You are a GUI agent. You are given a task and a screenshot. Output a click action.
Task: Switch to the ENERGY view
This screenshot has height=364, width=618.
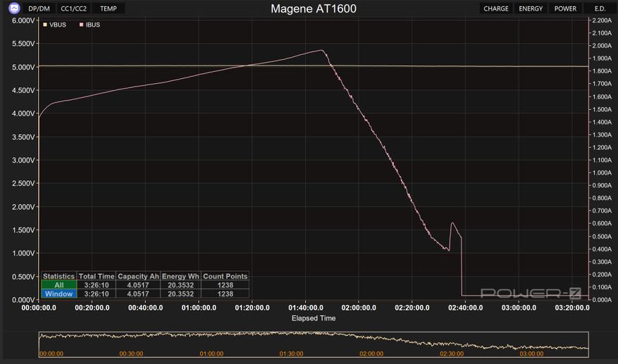(x=531, y=8)
